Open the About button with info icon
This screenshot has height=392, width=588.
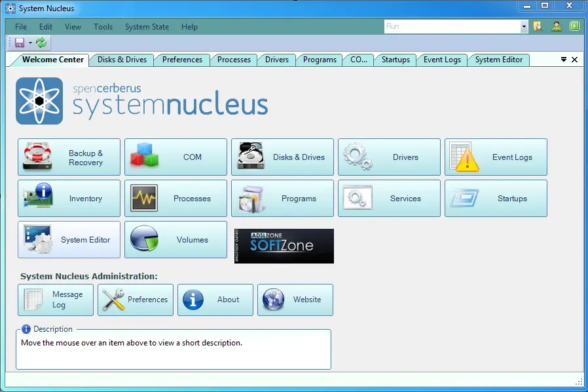(x=215, y=300)
